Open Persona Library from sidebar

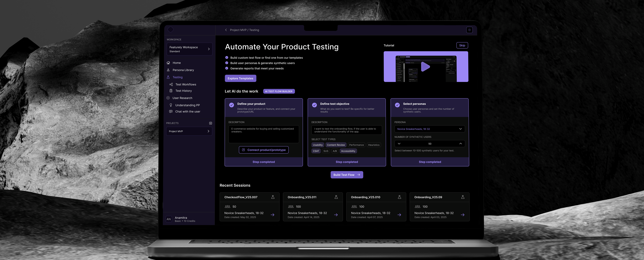pyautogui.click(x=183, y=70)
